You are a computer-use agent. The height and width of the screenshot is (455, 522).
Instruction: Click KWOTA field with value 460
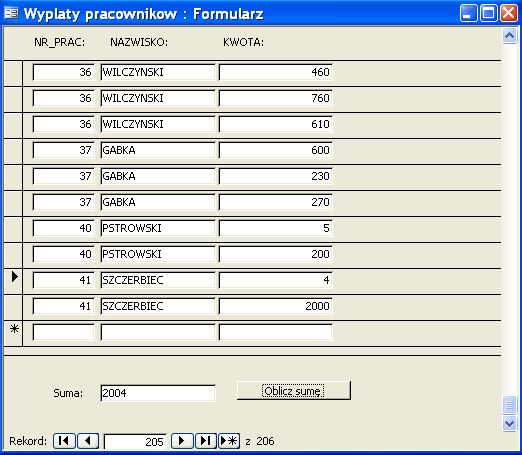click(x=276, y=72)
